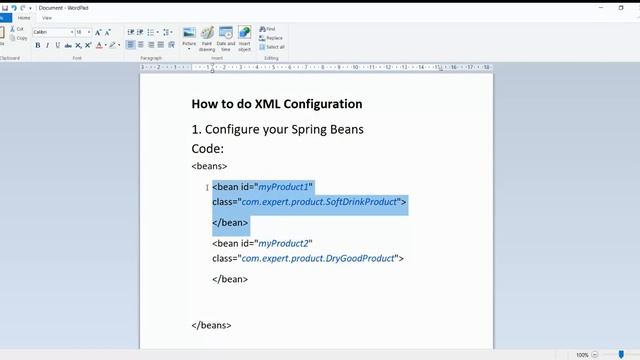Image resolution: width=640 pixels, height=360 pixels.
Task: Increase the paragraph indent
Action: (x=140, y=32)
